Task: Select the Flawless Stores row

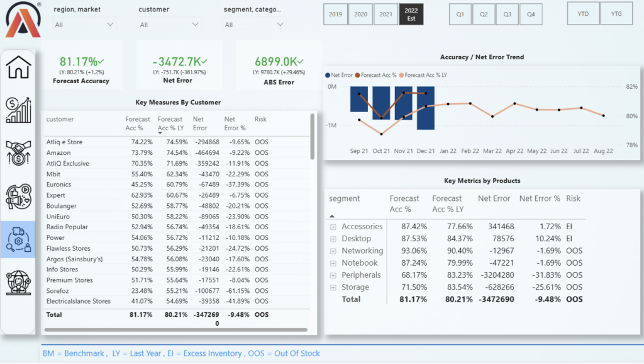Action: click(x=157, y=248)
